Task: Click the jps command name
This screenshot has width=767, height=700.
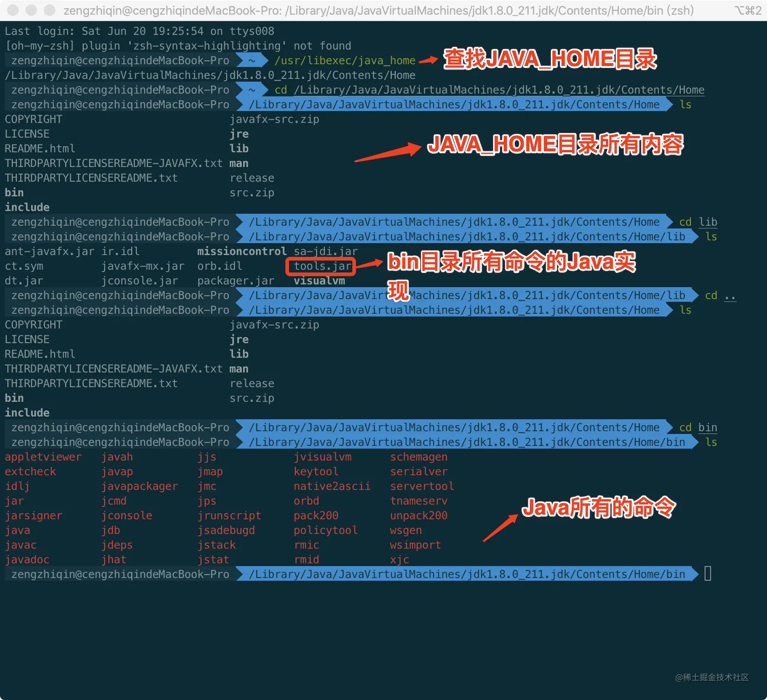Action: coord(207,501)
